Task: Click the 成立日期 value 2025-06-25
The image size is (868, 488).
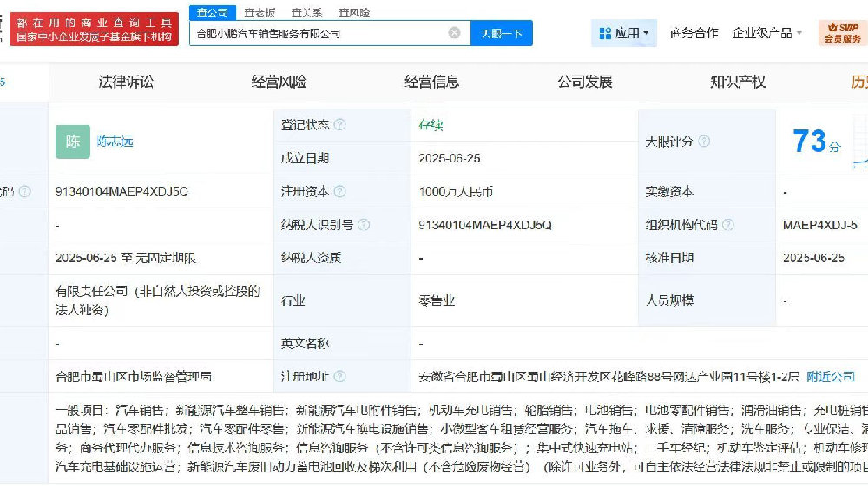Action: point(450,158)
